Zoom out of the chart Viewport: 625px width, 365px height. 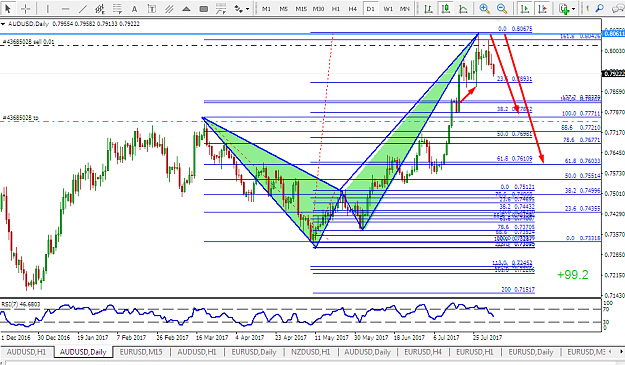pos(502,8)
